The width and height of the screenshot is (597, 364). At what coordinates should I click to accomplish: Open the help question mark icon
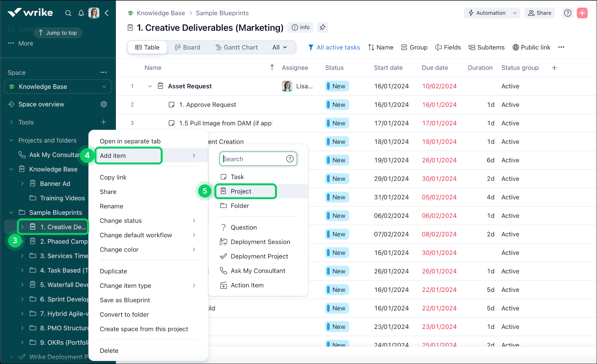(x=568, y=13)
